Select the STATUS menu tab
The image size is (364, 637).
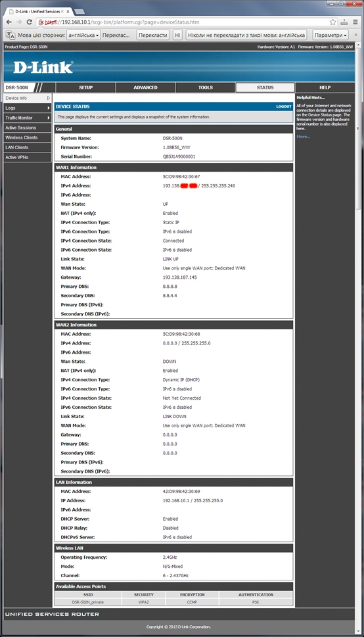[x=265, y=87]
